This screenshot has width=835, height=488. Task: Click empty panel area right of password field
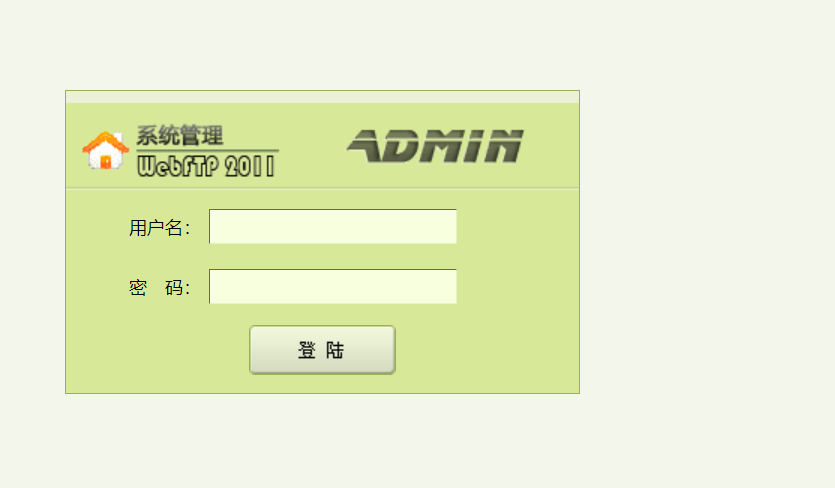coord(518,286)
